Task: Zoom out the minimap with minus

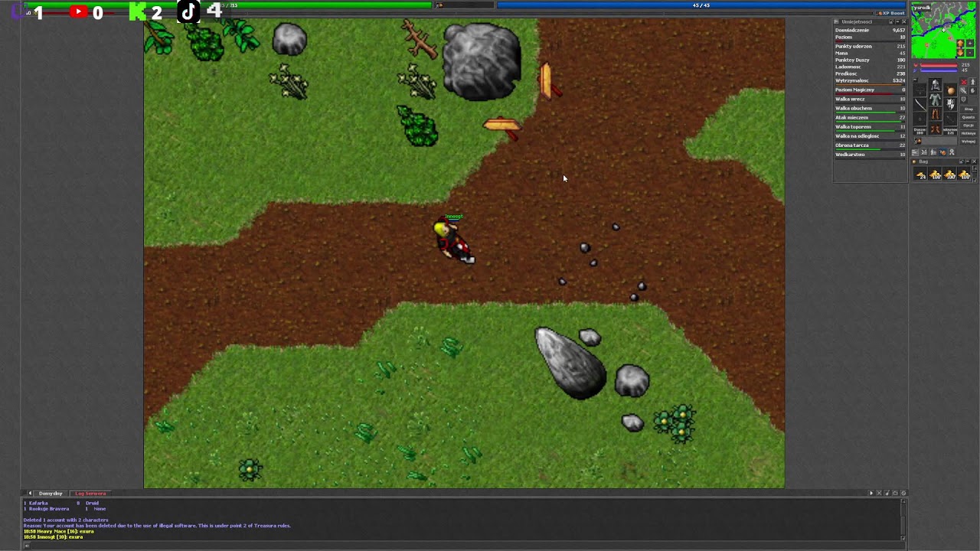Action: tap(970, 53)
